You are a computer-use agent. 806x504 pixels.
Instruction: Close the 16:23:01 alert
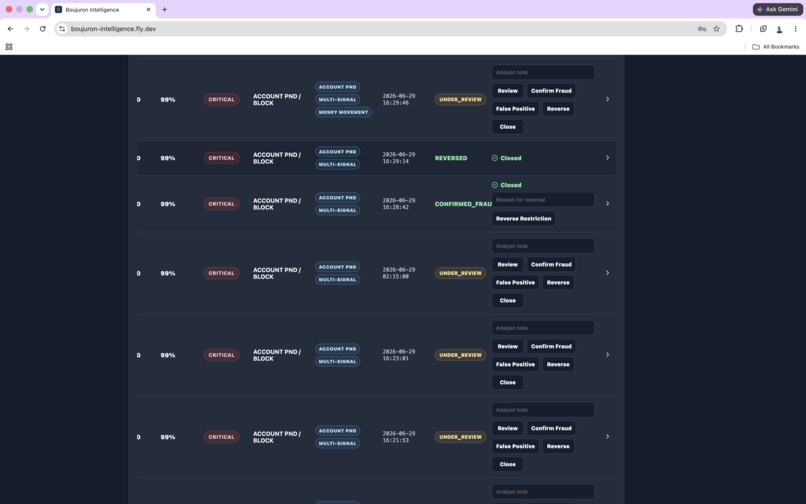coord(507,383)
